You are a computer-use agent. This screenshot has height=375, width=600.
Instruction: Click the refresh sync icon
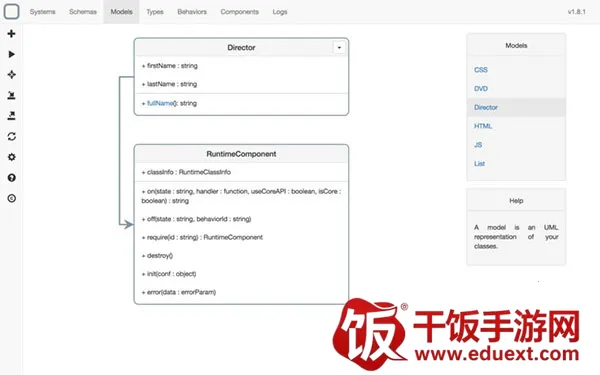click(x=11, y=137)
